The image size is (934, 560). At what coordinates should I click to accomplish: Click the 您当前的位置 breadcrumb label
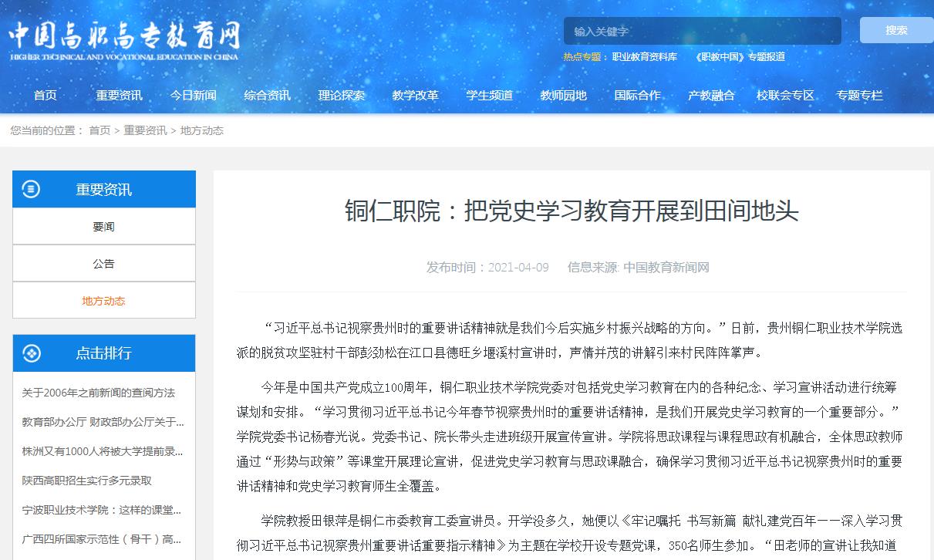47,130
